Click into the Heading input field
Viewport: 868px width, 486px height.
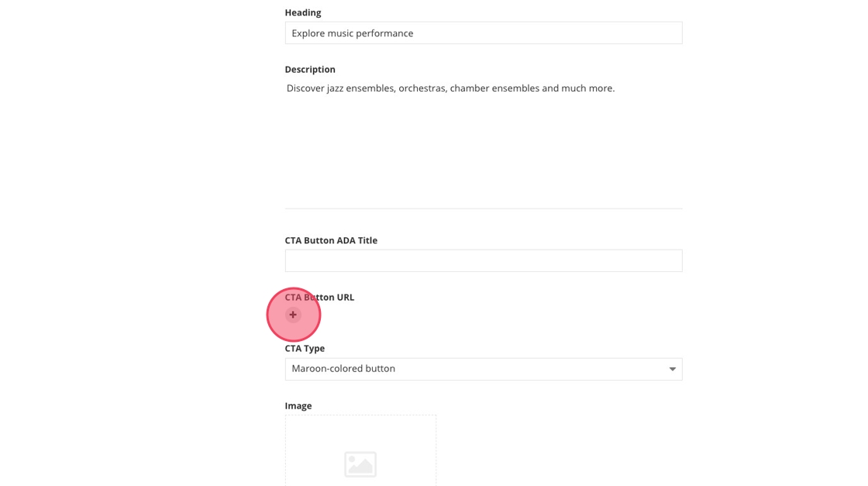pyautogui.click(x=542, y=33)
